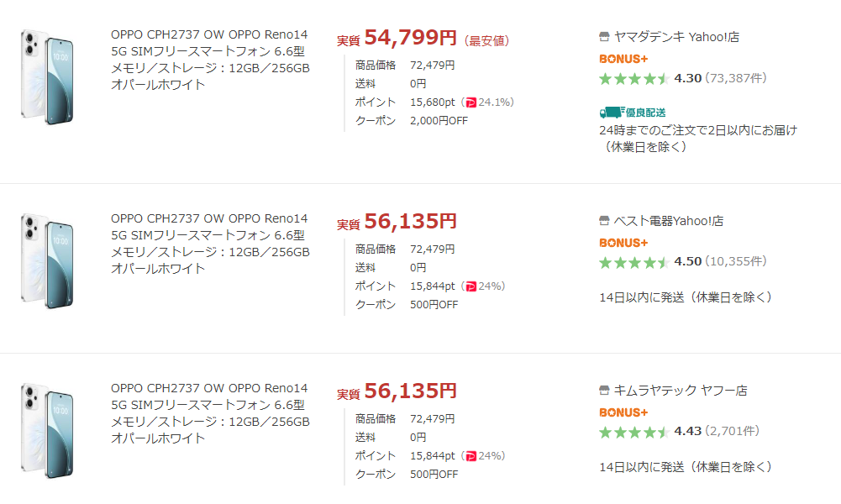Click the store icon beside ヤマダデンキ Yahoo!店
This screenshot has height=504, width=841.
(604, 37)
